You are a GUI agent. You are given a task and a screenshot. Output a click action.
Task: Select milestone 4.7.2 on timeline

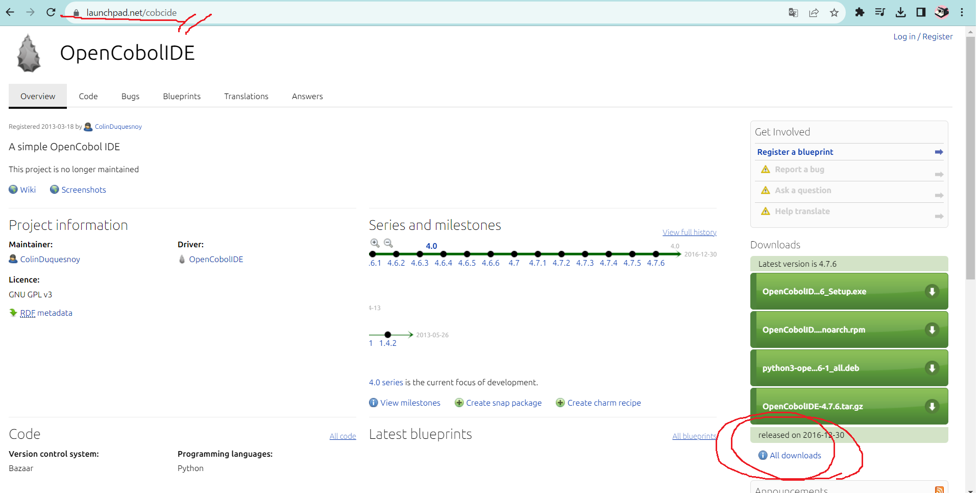(x=561, y=263)
